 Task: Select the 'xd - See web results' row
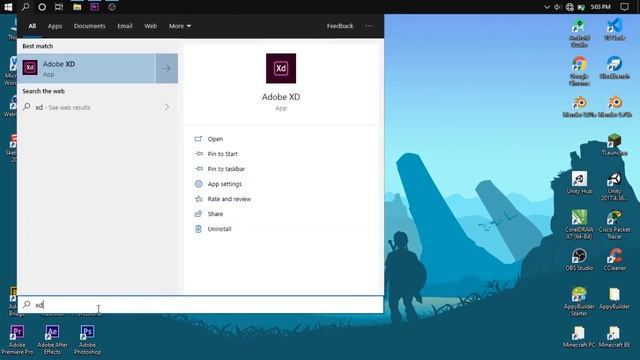[x=98, y=107]
